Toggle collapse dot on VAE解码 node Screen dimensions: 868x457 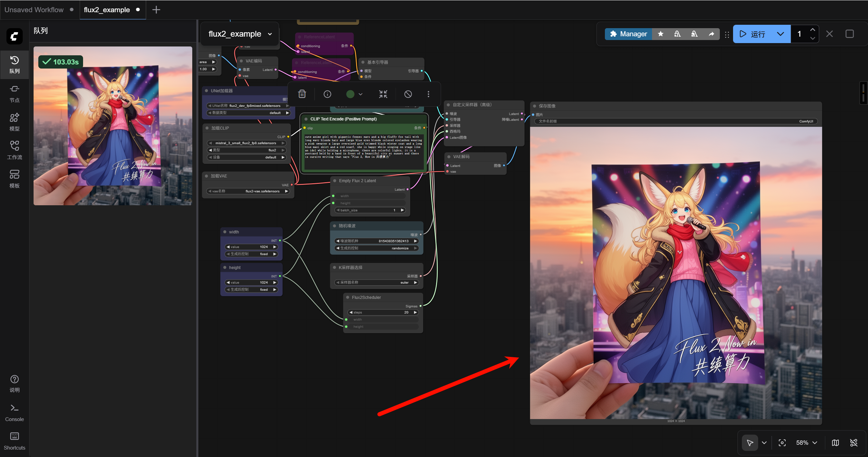click(x=449, y=157)
